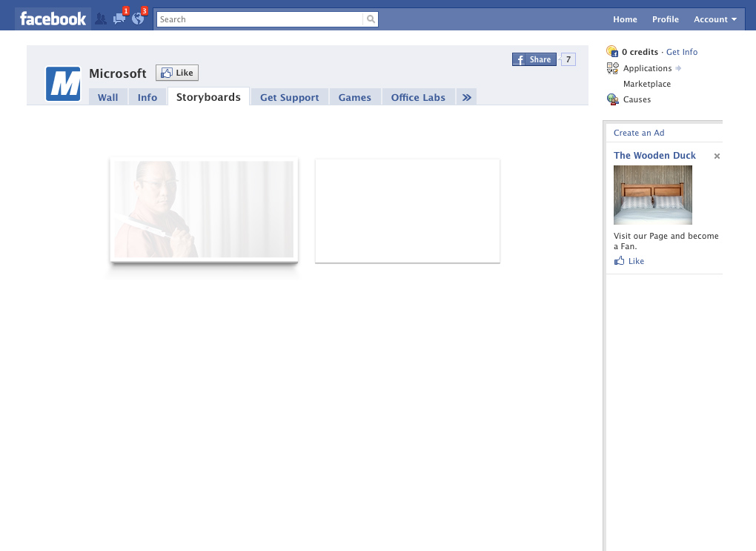
Task: Open the Account dropdown menu
Action: [715, 19]
